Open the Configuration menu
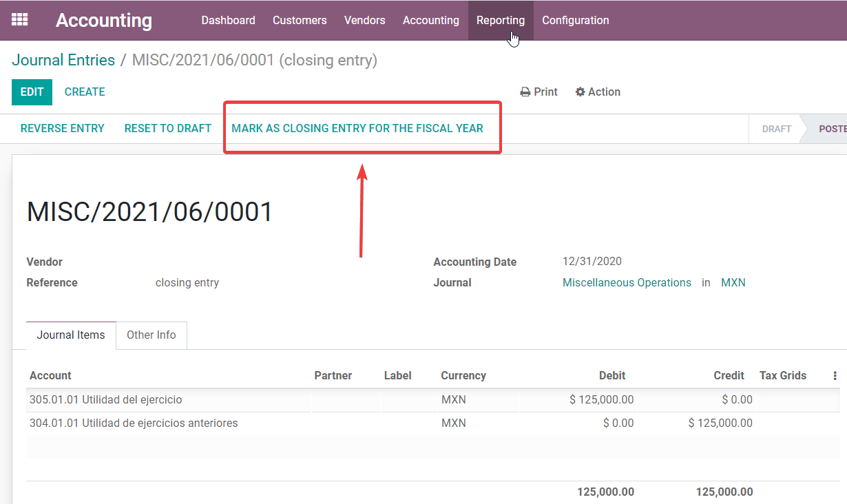Viewport: 847px width, 504px height. [x=575, y=21]
